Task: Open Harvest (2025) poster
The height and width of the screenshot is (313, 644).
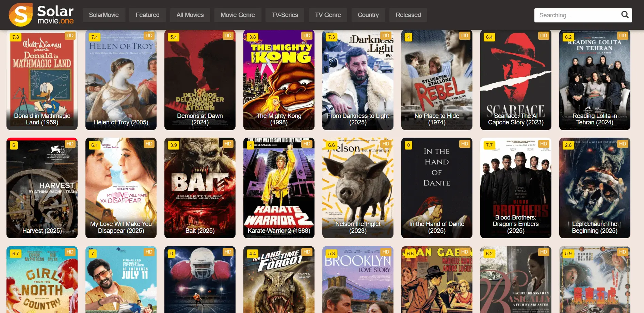Action: tap(42, 188)
